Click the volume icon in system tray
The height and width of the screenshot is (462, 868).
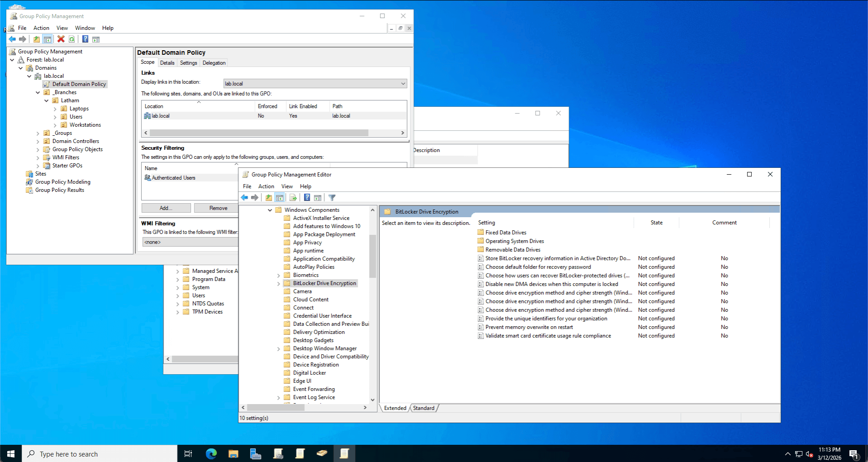[810, 454]
